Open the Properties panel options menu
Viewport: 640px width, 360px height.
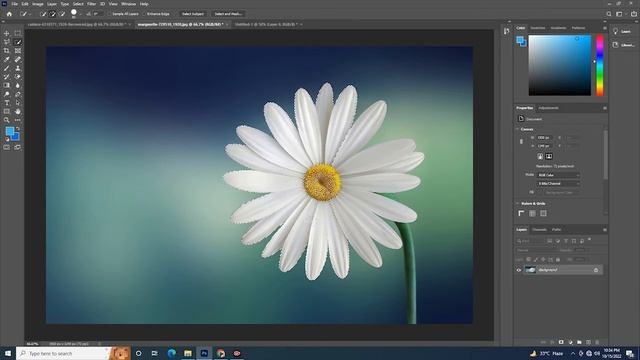click(x=604, y=108)
